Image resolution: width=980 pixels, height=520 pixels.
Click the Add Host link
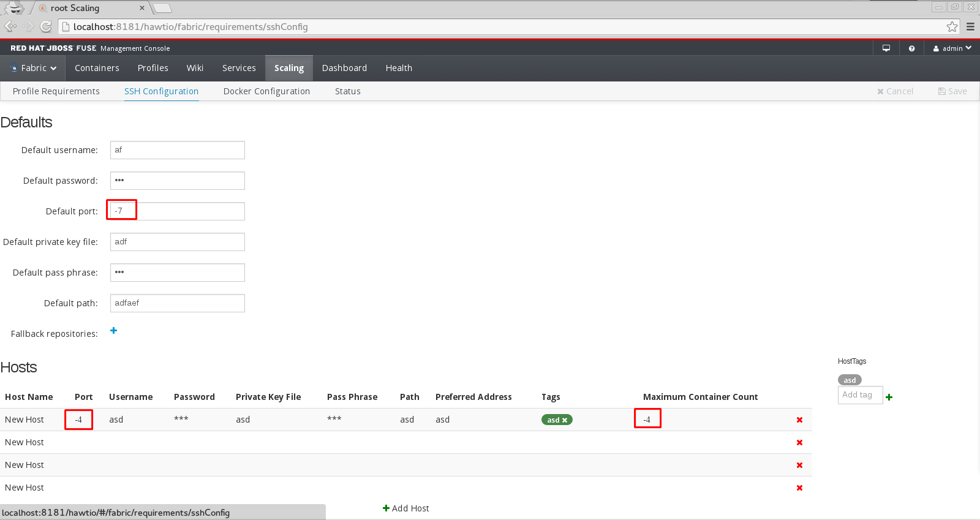pos(406,508)
